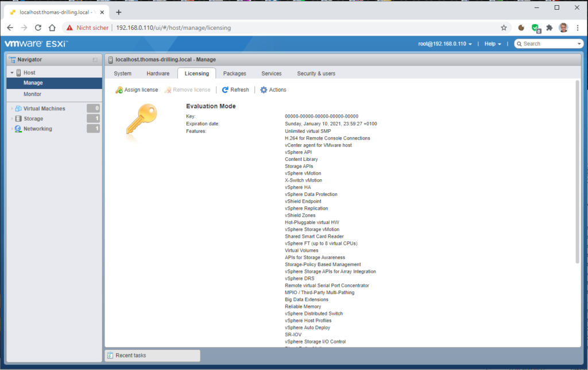Viewport: 588px width, 370px height.
Task: Click the Networking count badge
Action: click(94, 129)
